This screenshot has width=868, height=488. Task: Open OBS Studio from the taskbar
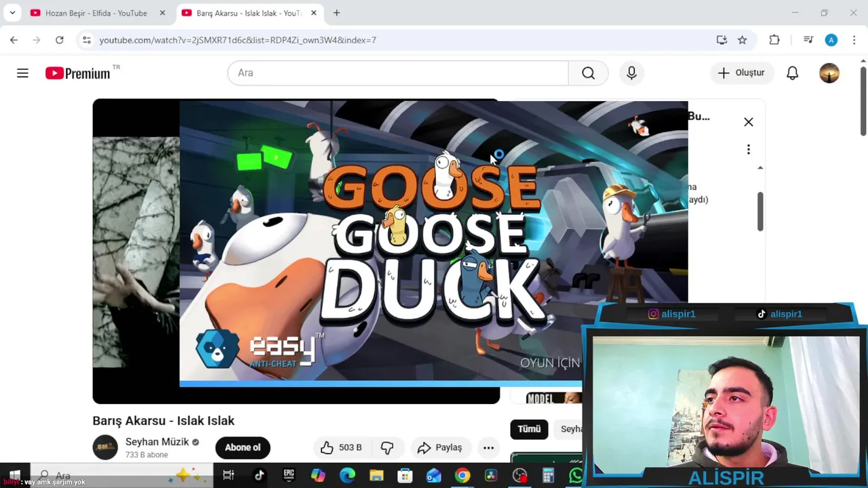click(519, 476)
